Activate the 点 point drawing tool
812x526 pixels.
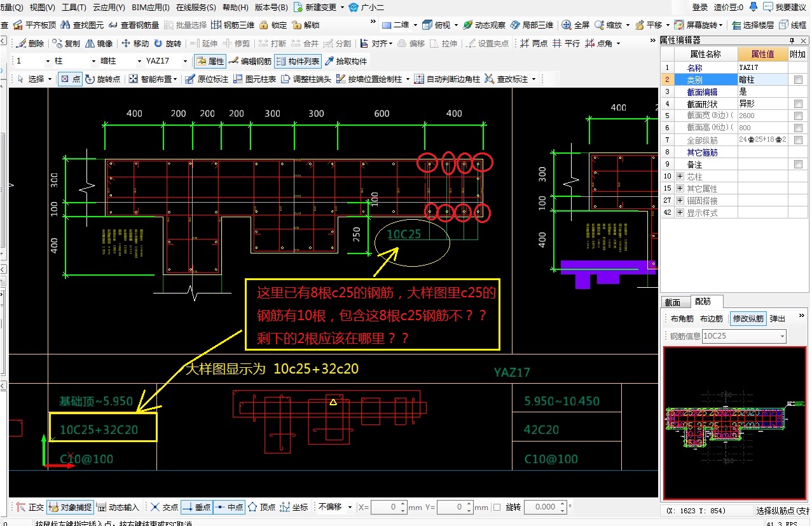point(70,79)
